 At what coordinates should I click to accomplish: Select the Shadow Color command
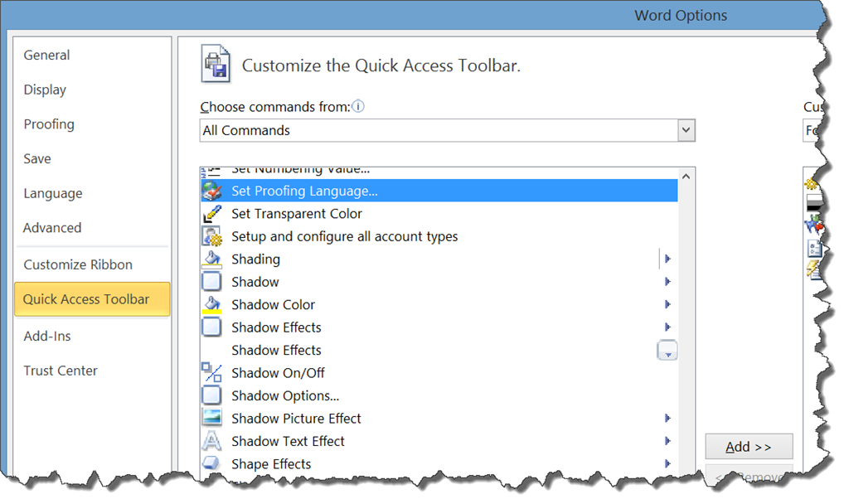[x=439, y=304]
